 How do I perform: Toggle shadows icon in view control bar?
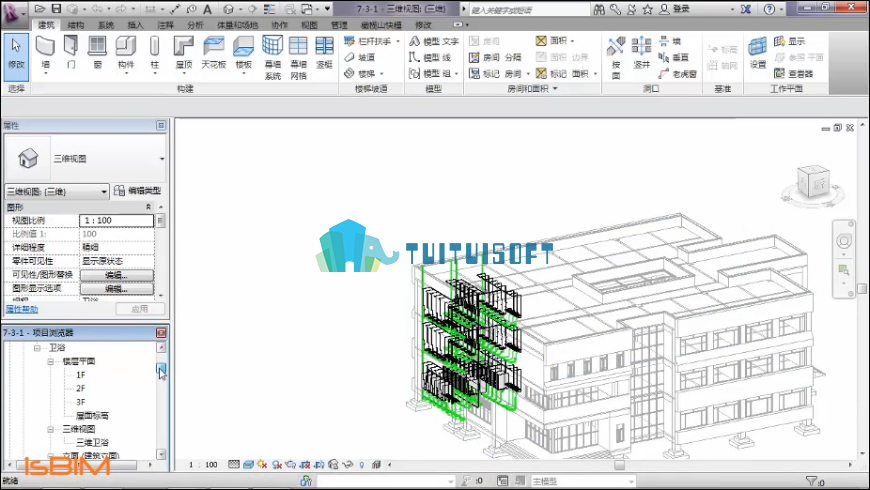tap(276, 464)
